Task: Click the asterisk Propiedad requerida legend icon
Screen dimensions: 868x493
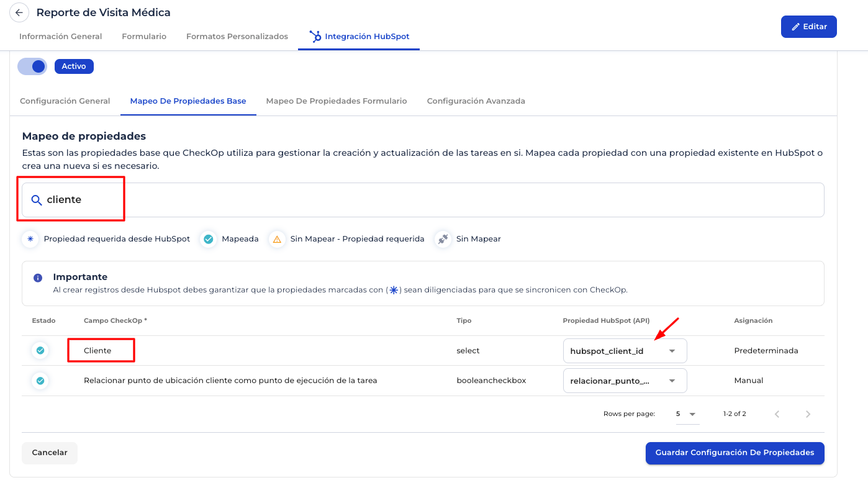Action: [x=30, y=239]
